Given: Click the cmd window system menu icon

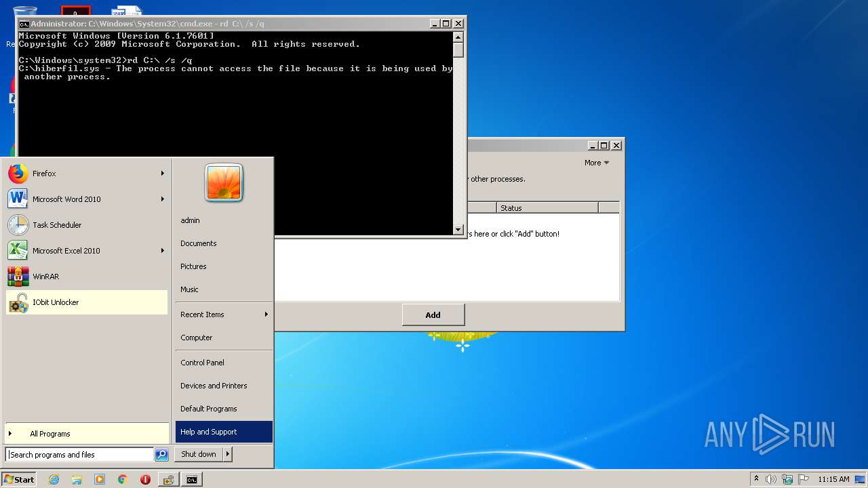Looking at the screenshot, I should (24, 24).
